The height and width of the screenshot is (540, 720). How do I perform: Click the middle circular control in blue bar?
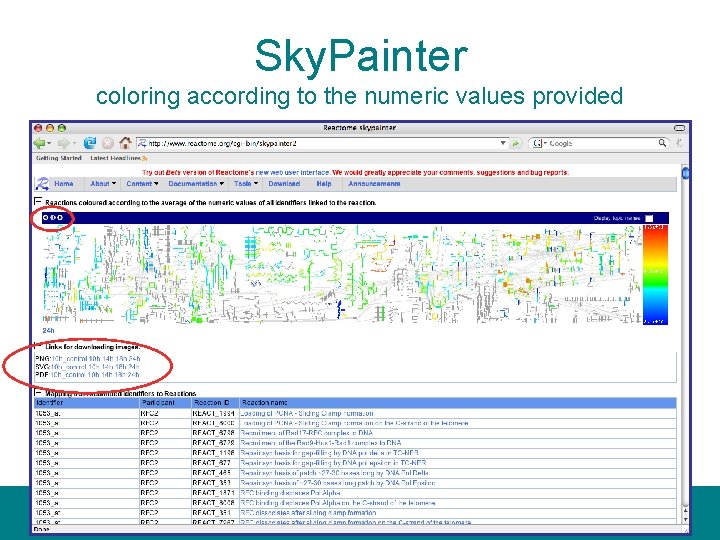(53, 218)
